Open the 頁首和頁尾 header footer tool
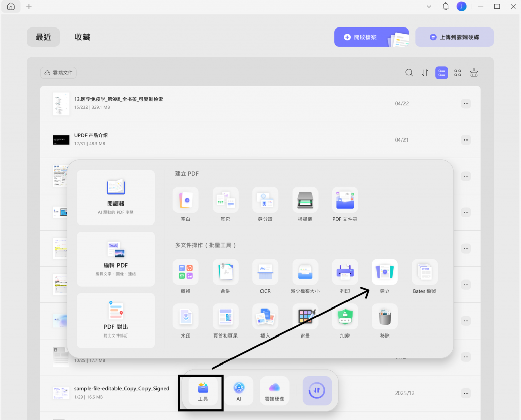Screen dimensions: 521x420 click(x=225, y=317)
